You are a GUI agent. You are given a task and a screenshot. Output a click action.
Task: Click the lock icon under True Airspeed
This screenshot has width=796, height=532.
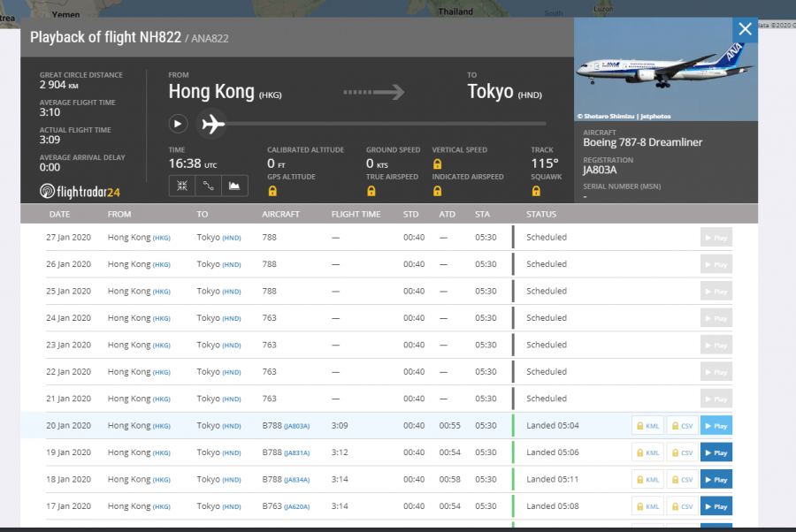pos(371,191)
